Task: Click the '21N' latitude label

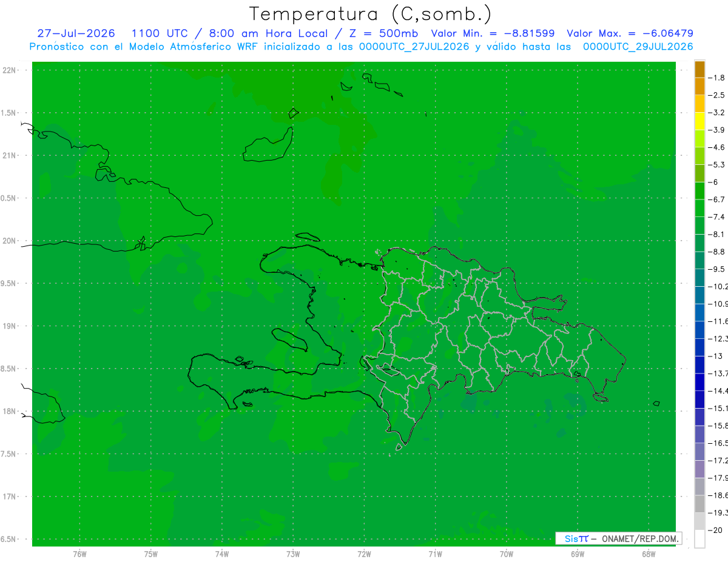Action: (10, 156)
